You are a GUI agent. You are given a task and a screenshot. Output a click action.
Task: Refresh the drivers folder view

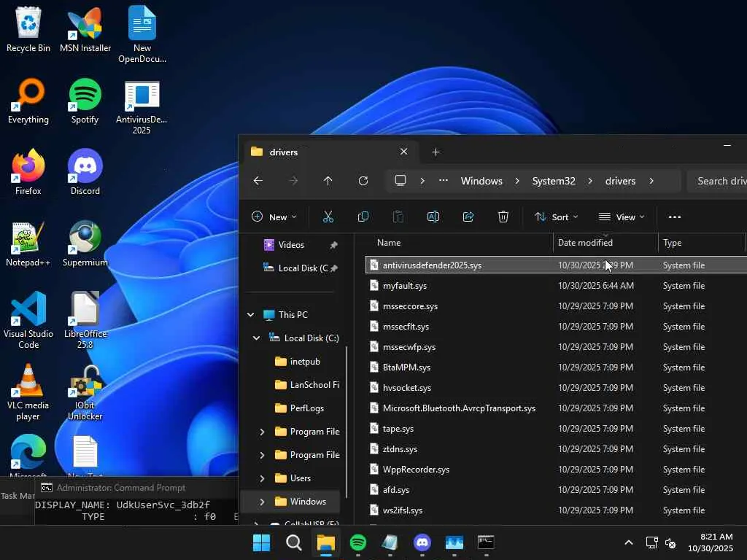[363, 181]
